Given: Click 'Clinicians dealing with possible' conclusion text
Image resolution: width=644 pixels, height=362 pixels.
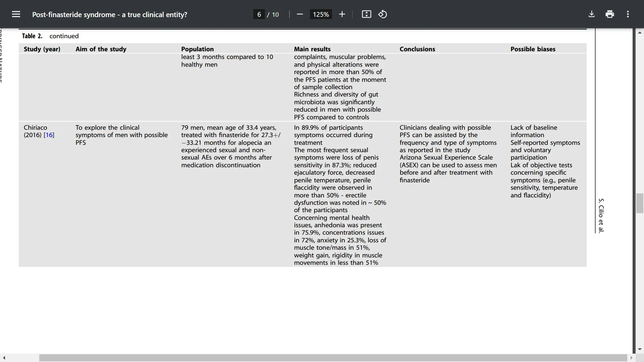Looking at the screenshot, I should [x=445, y=127].
